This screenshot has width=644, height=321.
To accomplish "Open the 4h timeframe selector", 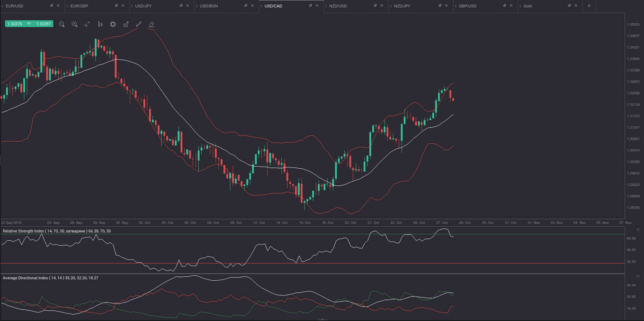I will click(87, 24).
